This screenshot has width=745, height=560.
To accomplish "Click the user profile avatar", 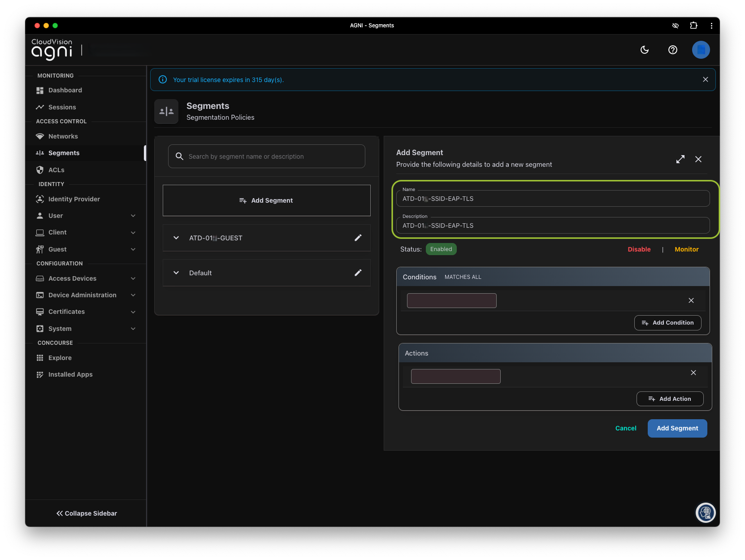I will (701, 50).
